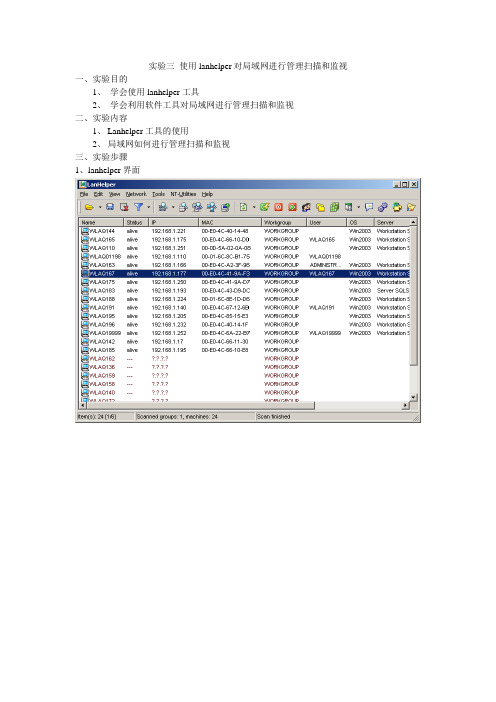Click the red circle stop icon

click(278, 207)
